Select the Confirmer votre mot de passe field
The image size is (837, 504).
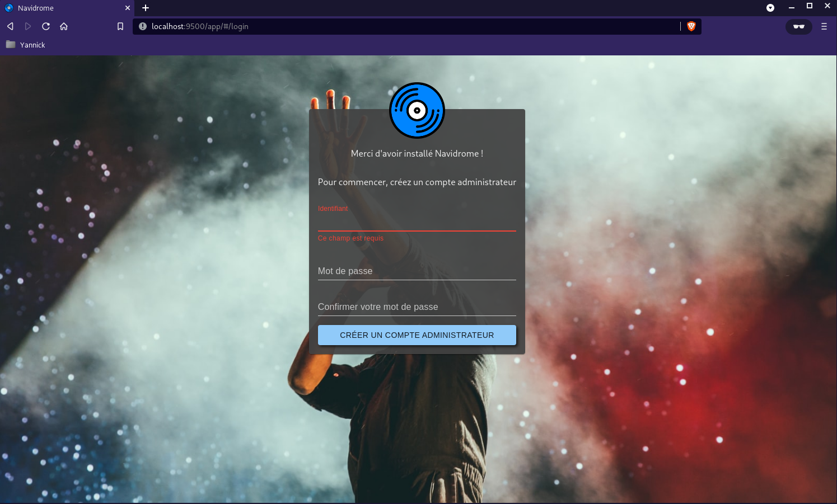tap(417, 307)
